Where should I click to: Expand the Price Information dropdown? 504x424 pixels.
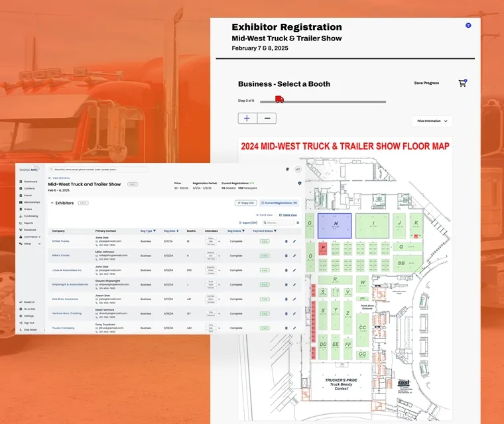coord(432,121)
